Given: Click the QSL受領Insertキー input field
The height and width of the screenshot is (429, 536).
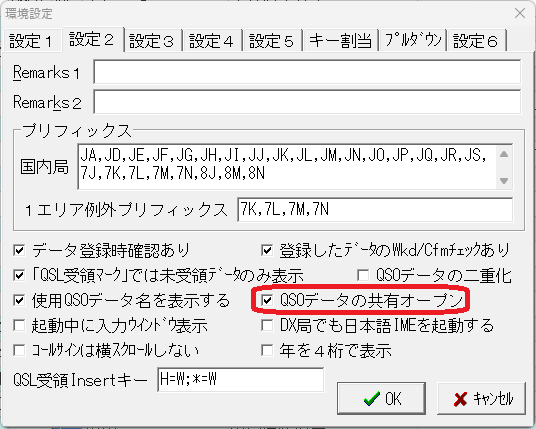Looking at the screenshot, I should [x=241, y=379].
